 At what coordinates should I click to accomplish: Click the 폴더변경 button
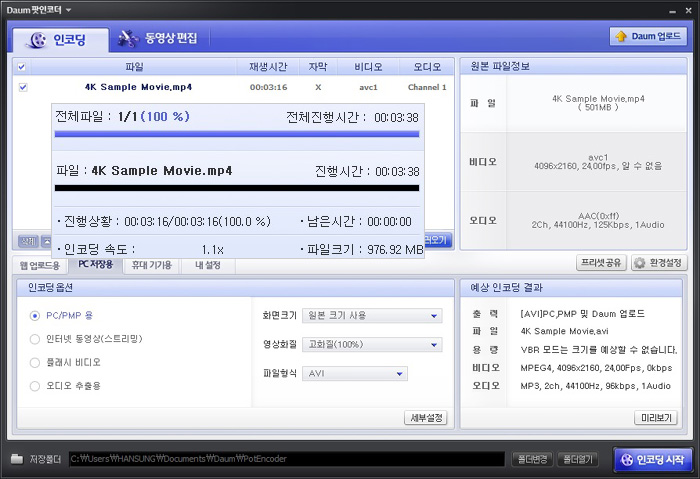533,459
